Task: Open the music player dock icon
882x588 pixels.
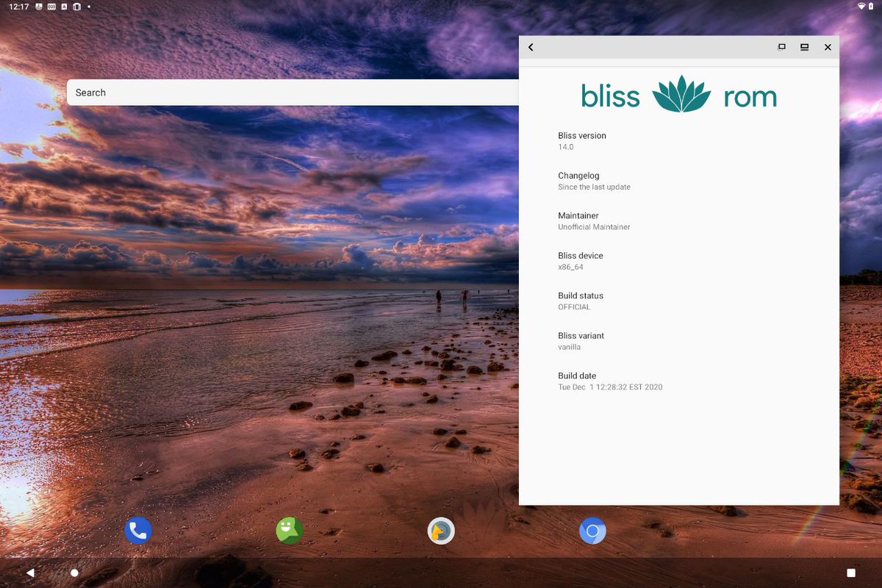Action: (x=441, y=531)
